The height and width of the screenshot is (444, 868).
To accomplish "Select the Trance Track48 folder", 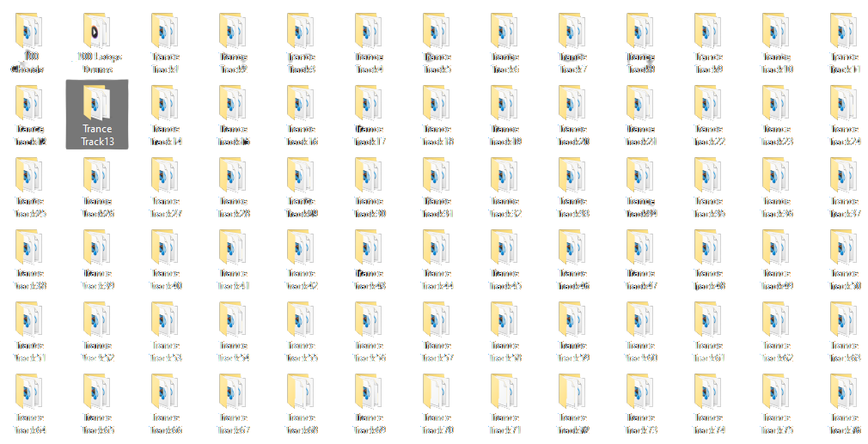I will [708, 248].
